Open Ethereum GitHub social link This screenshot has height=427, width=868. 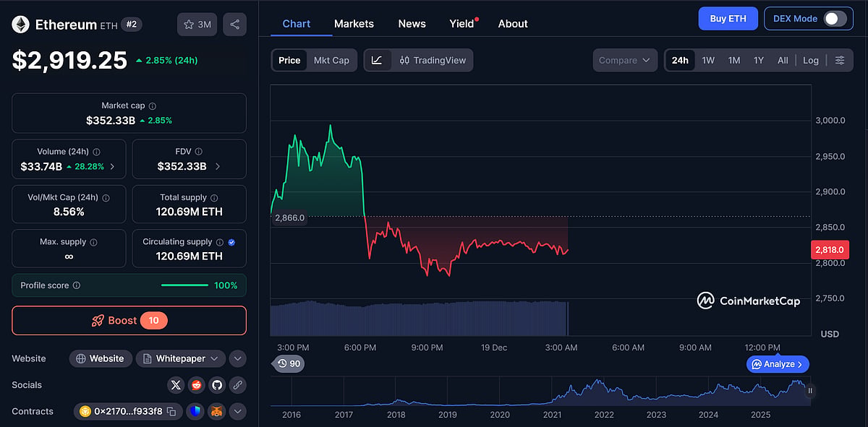tap(216, 385)
